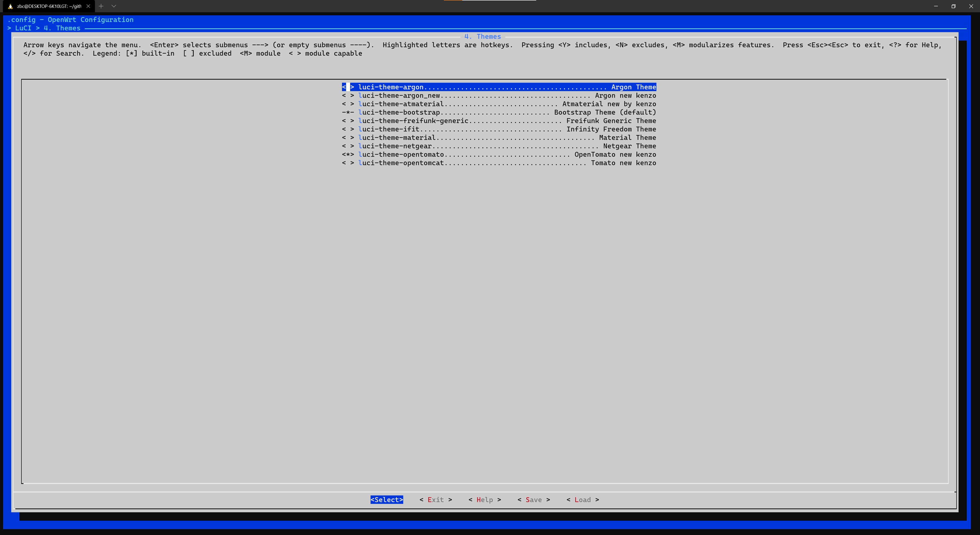Toggle the luci-theme-opentomato built-in marker
The height and width of the screenshot is (535, 980).
coord(348,154)
